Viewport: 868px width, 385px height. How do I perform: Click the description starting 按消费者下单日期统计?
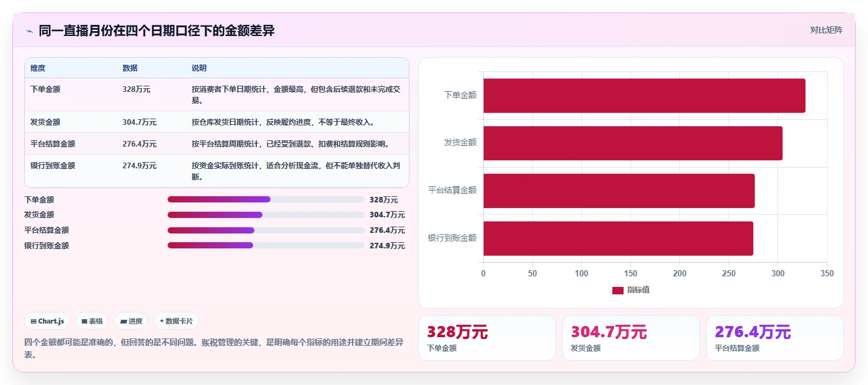click(297, 94)
